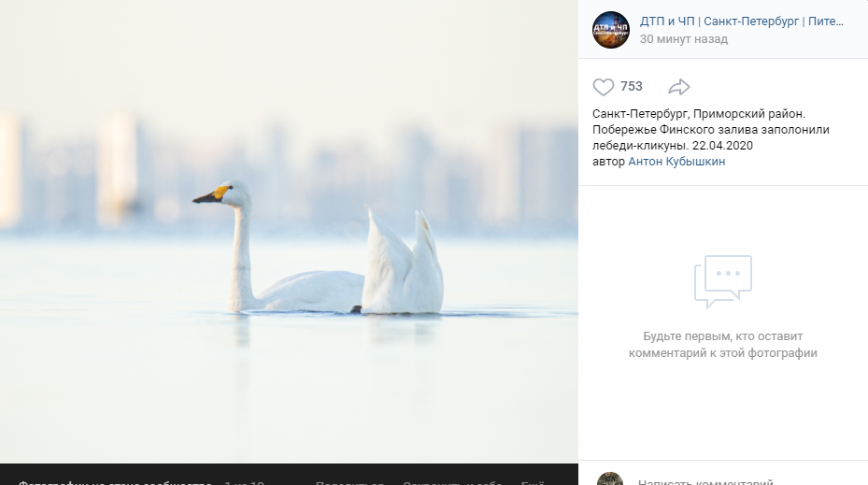Open ДТП и ЧП Санкт-Петербург community link
This screenshot has height=485, width=868.
(741, 21)
